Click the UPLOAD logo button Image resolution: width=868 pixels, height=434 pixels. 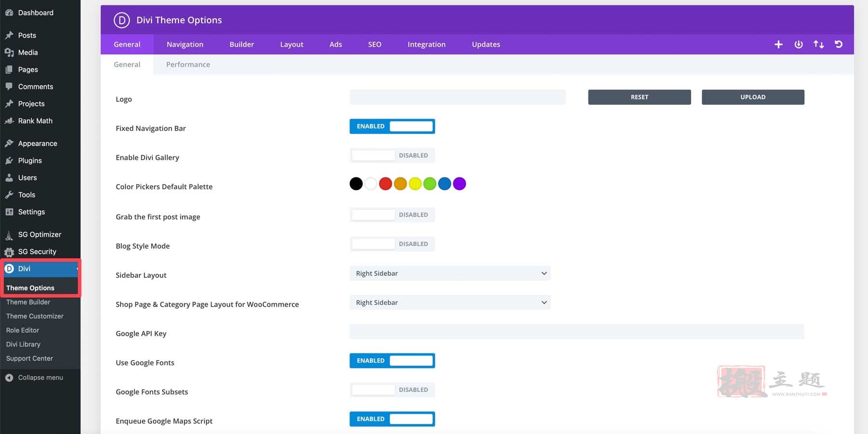click(x=753, y=97)
